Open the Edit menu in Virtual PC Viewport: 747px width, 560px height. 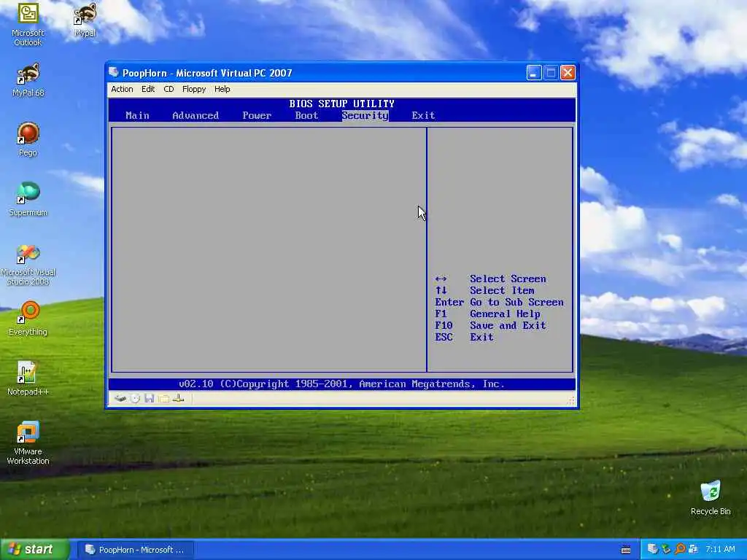[x=148, y=89]
